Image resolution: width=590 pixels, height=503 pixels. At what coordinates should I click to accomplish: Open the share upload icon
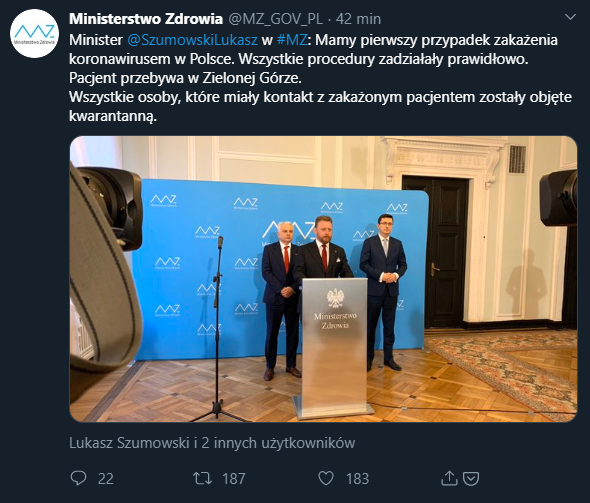tap(449, 478)
